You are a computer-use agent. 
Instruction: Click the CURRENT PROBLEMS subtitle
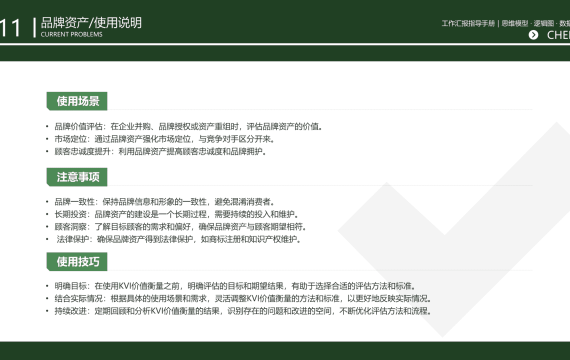pos(72,35)
